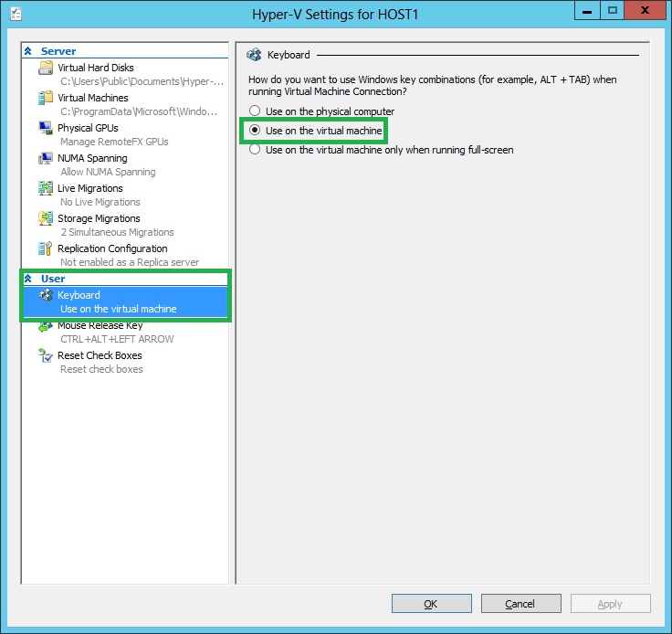Screen dimensions: 672x634
Task: Click the No Live Migrations subtext
Action: tap(100, 202)
